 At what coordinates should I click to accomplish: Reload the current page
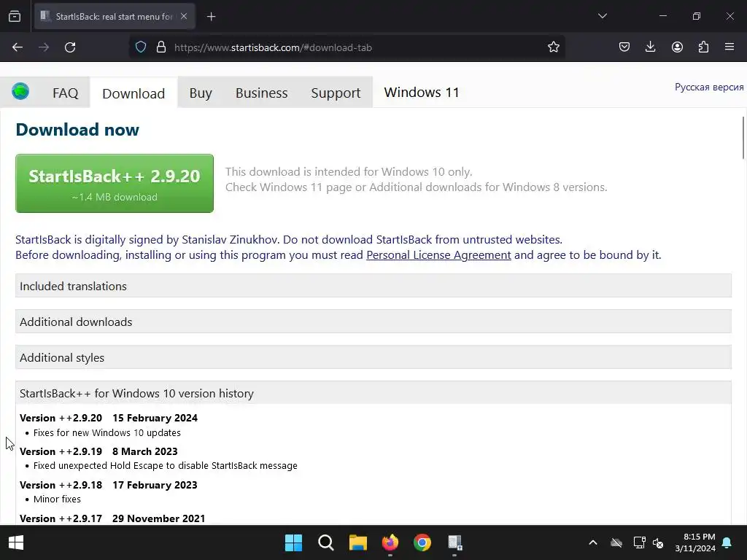pyautogui.click(x=70, y=47)
